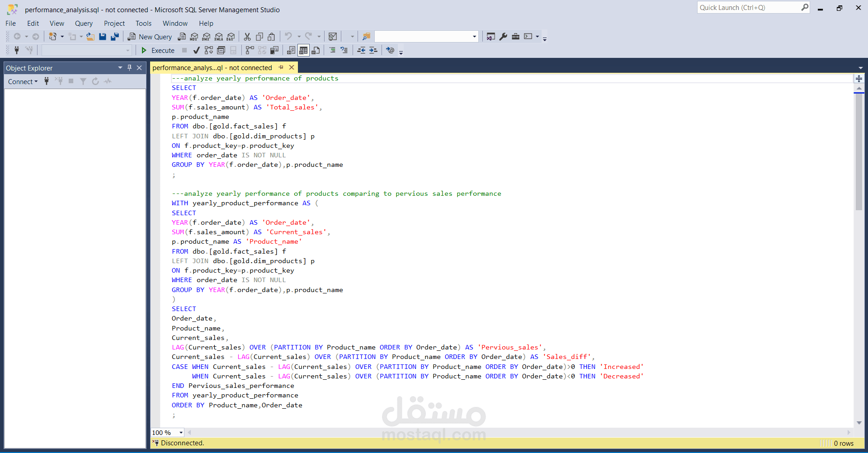Execute the current SQL query

[158, 50]
